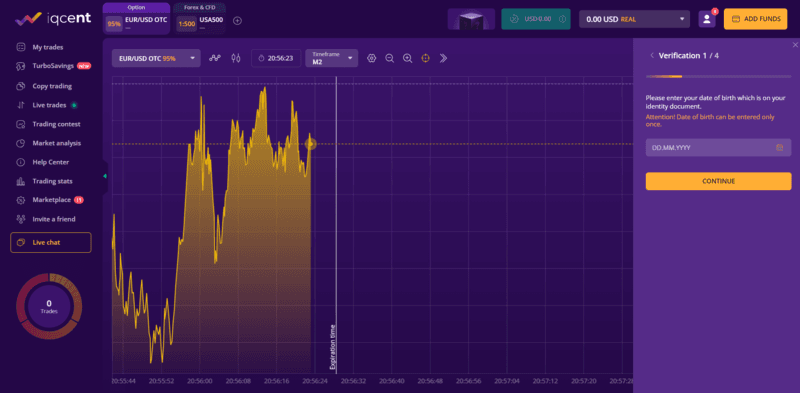
Task: Click the TurboSavings piggy bank icon
Action: click(21, 66)
